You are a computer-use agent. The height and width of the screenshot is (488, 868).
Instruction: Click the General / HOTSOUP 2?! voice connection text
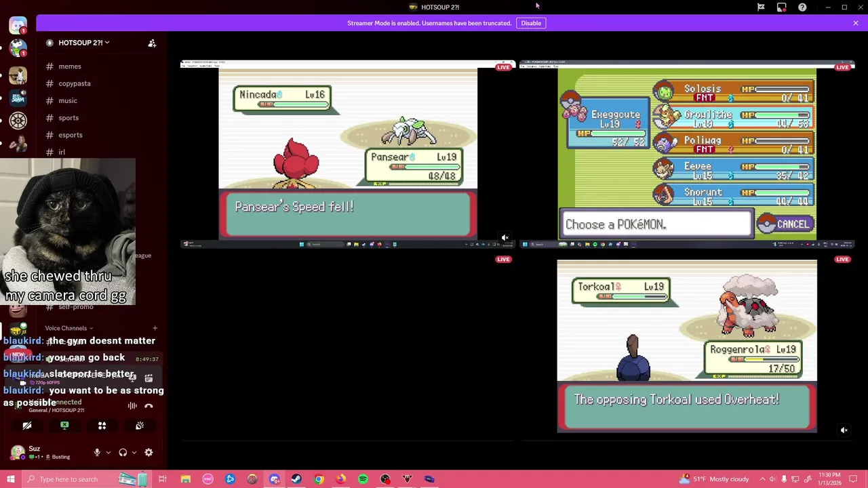click(56, 410)
